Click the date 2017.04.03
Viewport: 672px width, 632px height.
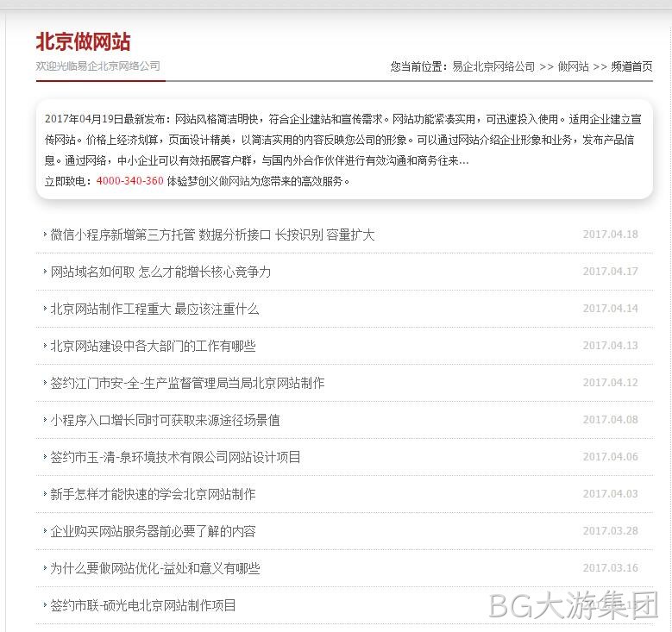[x=610, y=493]
